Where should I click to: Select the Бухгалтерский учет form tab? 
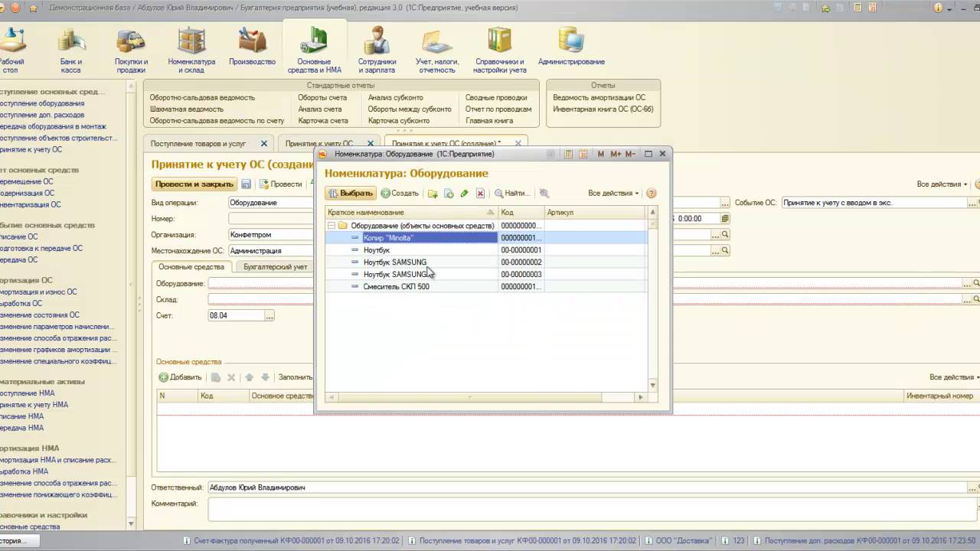(276, 267)
